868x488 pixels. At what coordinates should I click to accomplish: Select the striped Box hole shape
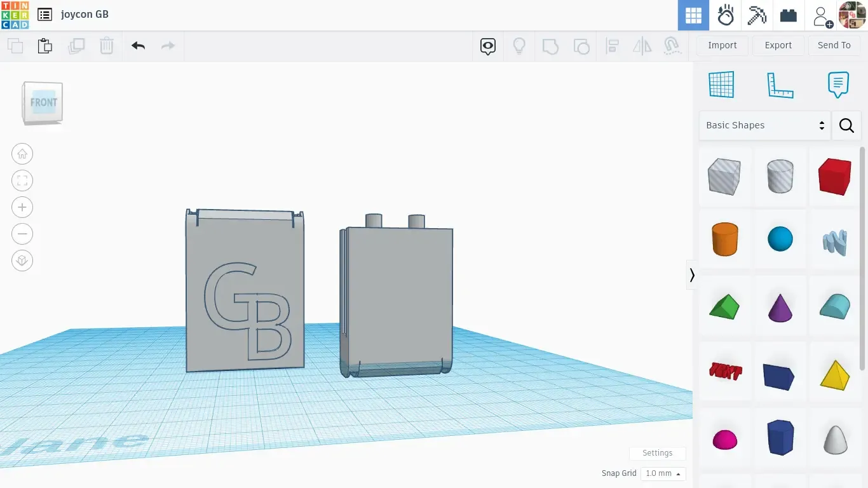[x=724, y=177]
